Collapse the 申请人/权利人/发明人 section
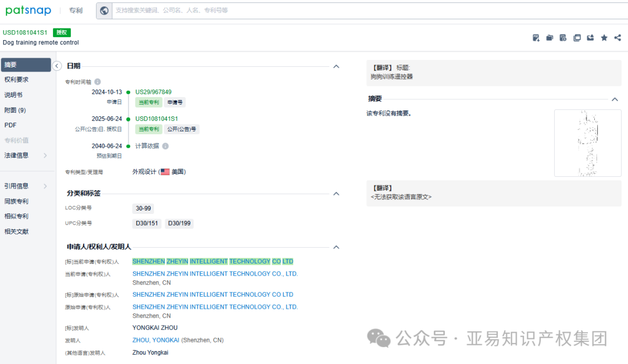628x364 pixels. coord(337,247)
